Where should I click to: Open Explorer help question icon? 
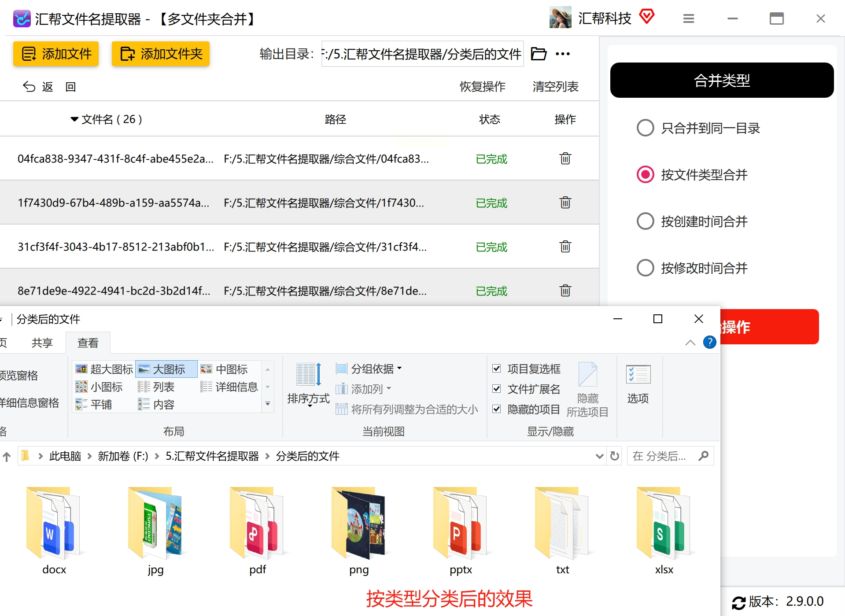coord(710,342)
